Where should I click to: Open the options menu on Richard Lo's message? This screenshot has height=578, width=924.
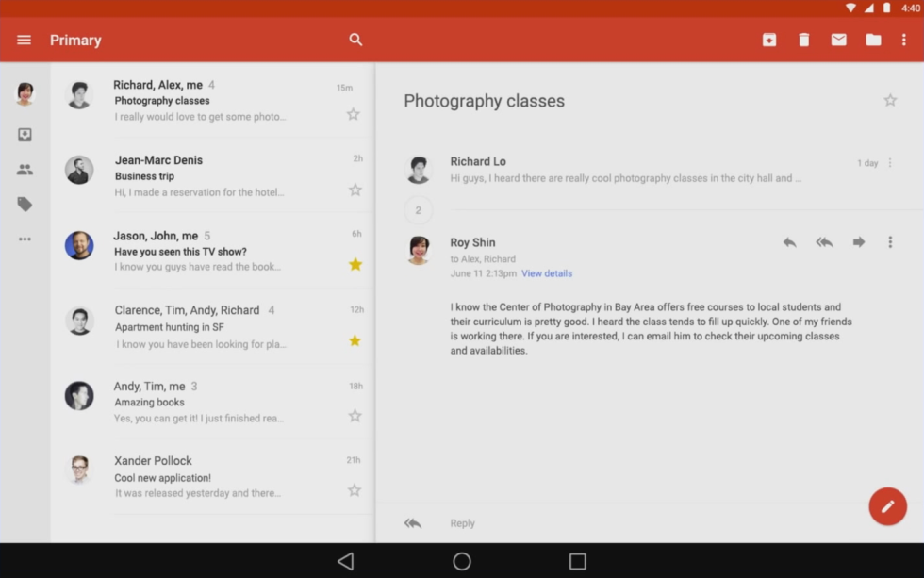click(890, 162)
